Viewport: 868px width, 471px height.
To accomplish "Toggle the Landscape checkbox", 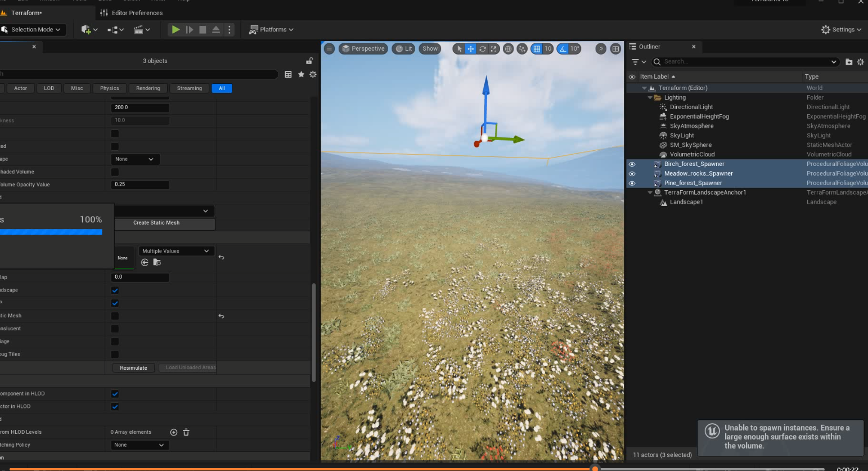I will point(115,290).
